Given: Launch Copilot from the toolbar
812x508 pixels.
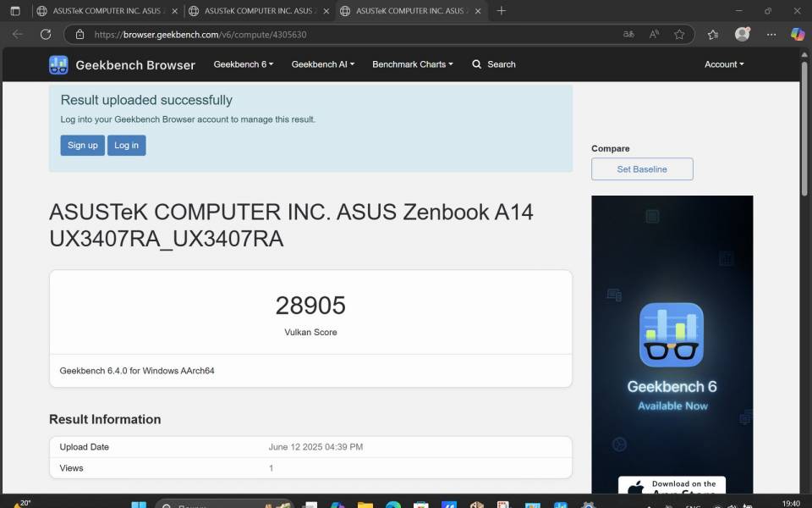Looking at the screenshot, I should click(798, 34).
